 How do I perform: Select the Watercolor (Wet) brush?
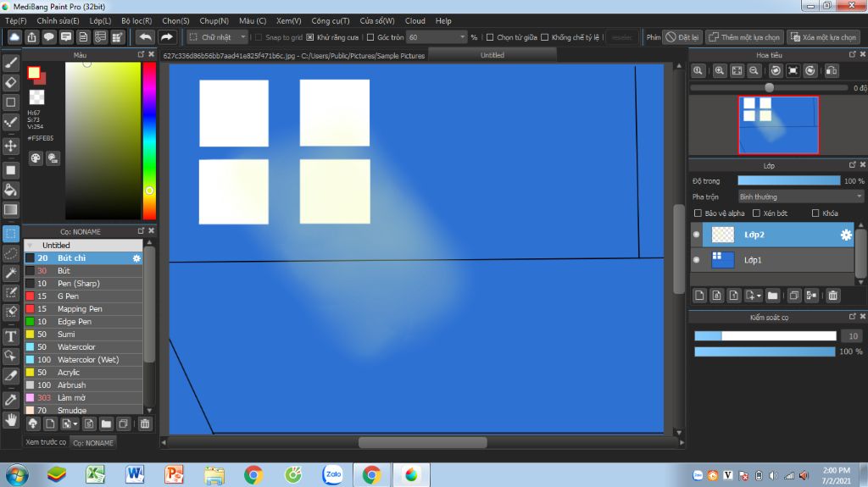point(83,360)
